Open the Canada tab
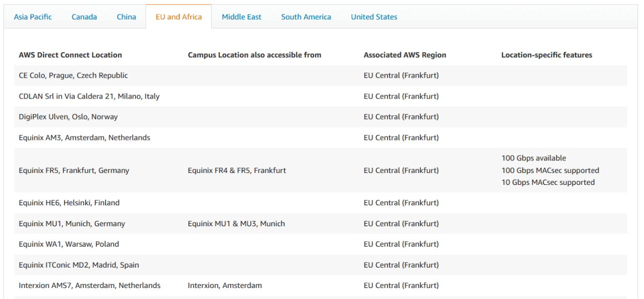Screen dimensions: 644x299 (84, 16)
